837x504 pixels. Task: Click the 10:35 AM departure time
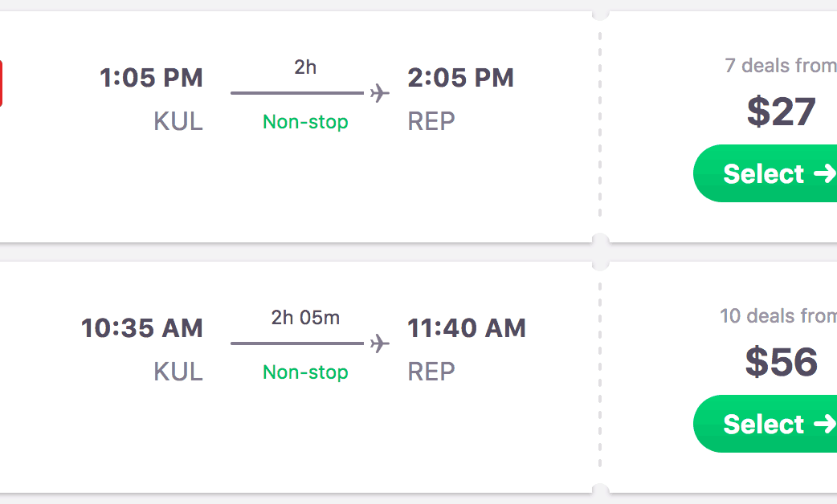pyautogui.click(x=141, y=328)
